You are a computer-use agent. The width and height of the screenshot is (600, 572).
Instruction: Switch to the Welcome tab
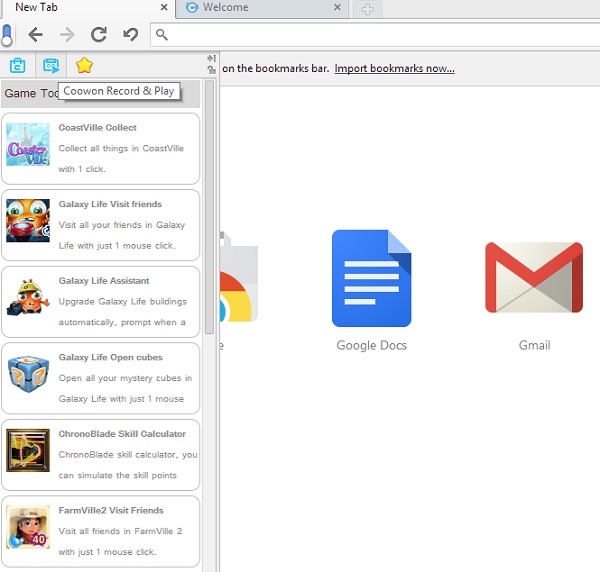[262, 8]
